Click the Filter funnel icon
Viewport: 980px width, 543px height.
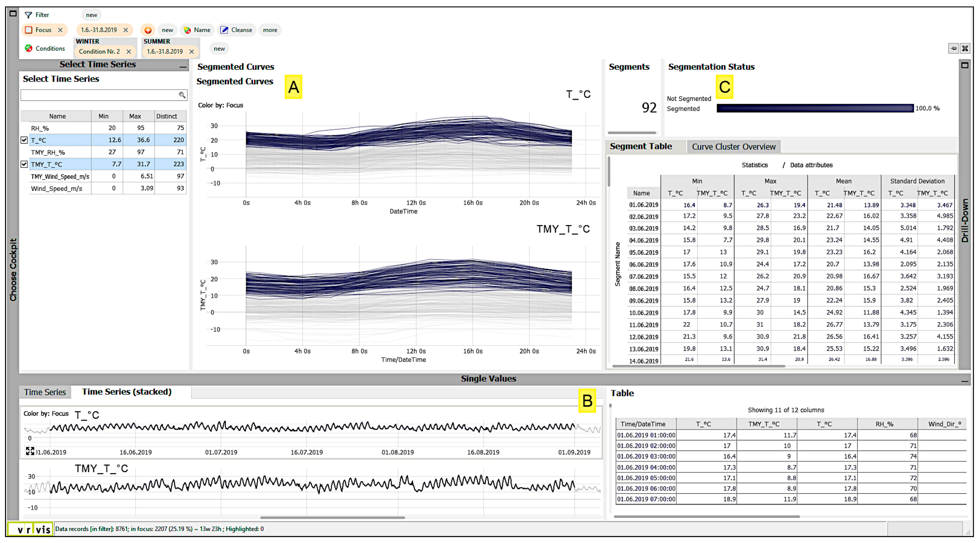click(28, 15)
